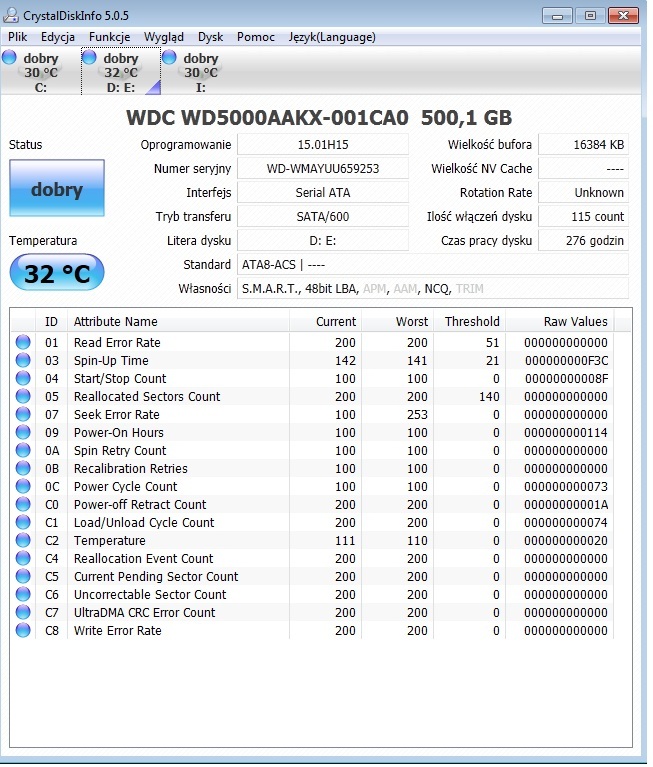653x767 pixels.
Task: Click the status orb for Spin Retry Count
Action: tap(23, 451)
